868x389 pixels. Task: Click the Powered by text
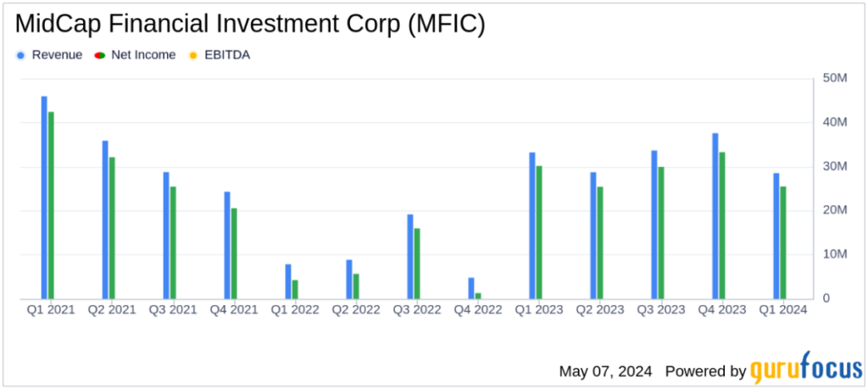click(705, 371)
